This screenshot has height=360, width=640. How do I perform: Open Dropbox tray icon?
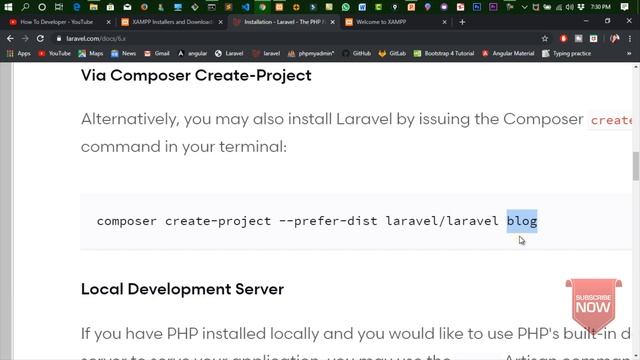coord(581,7)
